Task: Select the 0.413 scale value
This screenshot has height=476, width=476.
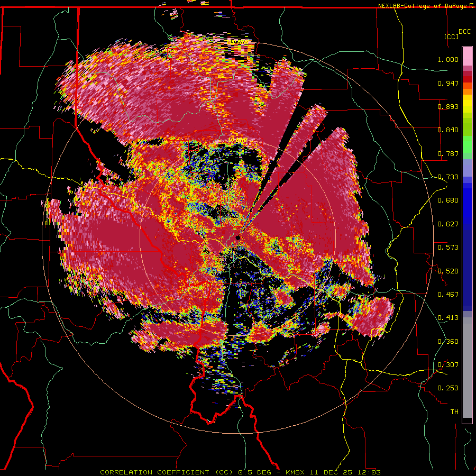Action: (448, 318)
